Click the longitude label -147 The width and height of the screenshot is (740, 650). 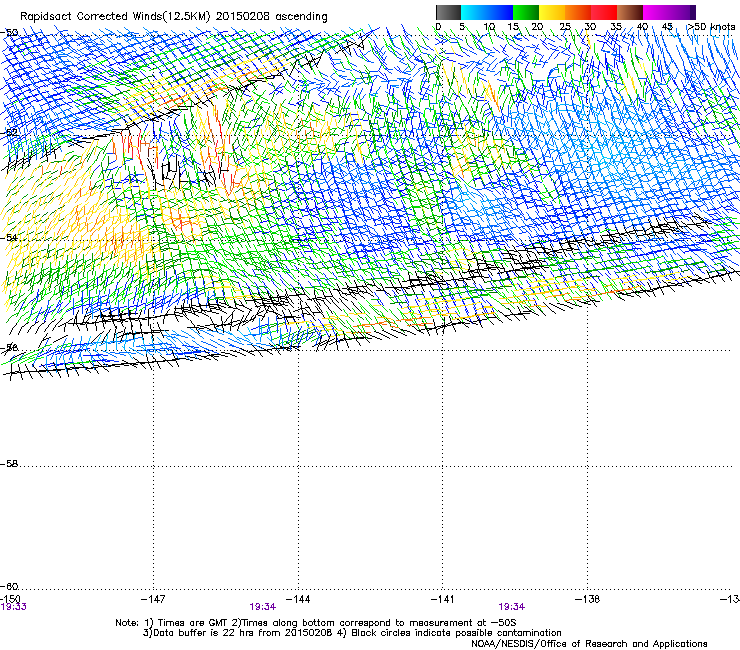pos(153,599)
